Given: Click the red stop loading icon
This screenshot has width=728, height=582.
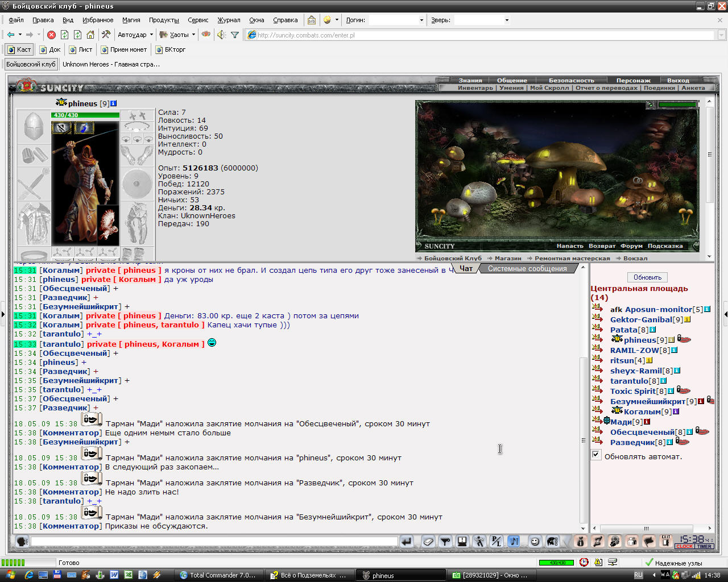Looking at the screenshot, I should (x=51, y=35).
